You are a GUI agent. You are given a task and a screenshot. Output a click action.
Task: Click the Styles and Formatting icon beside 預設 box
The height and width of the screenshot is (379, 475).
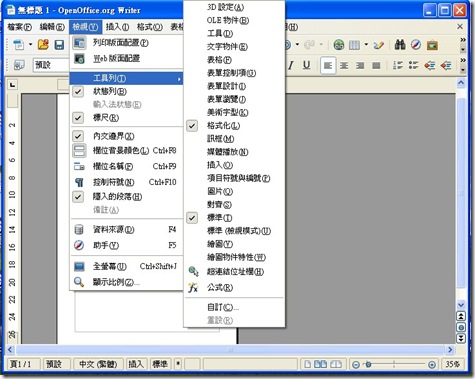pyautogui.click(x=19, y=65)
